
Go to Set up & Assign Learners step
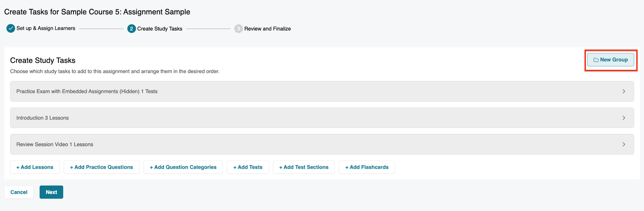tap(46, 28)
